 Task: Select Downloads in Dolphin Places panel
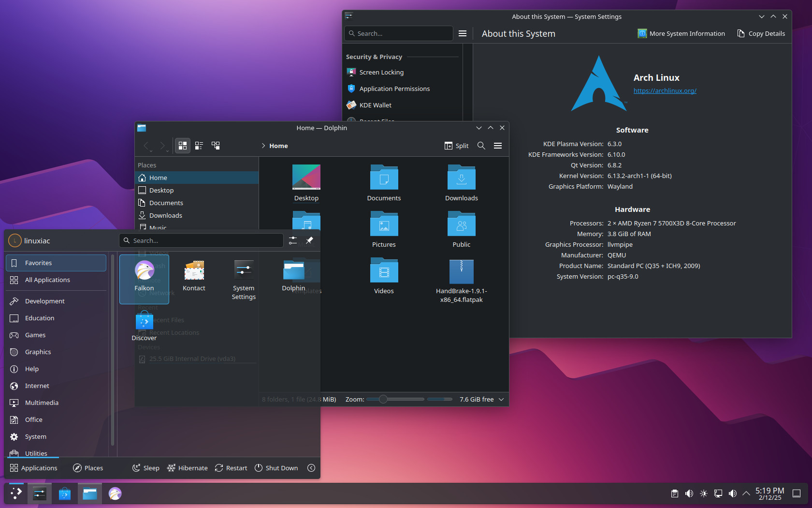pyautogui.click(x=197, y=215)
